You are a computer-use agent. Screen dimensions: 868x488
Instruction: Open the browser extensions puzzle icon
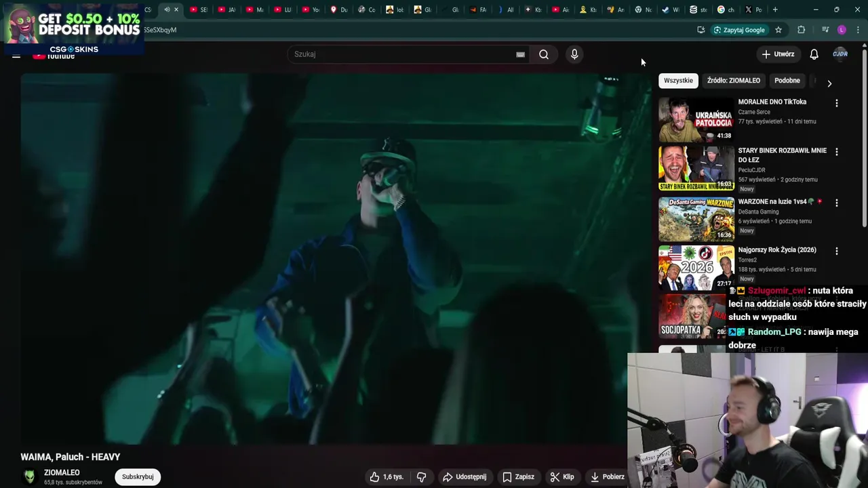pyautogui.click(x=802, y=30)
